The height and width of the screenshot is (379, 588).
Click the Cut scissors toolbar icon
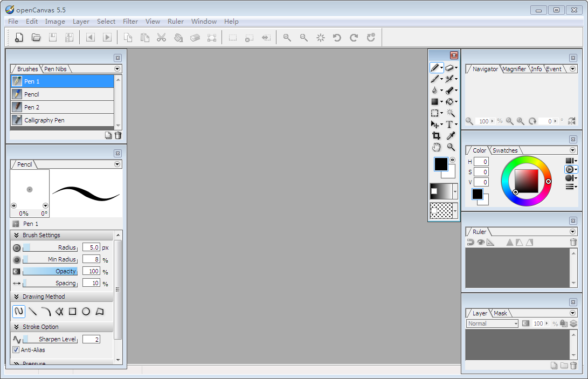pos(161,38)
